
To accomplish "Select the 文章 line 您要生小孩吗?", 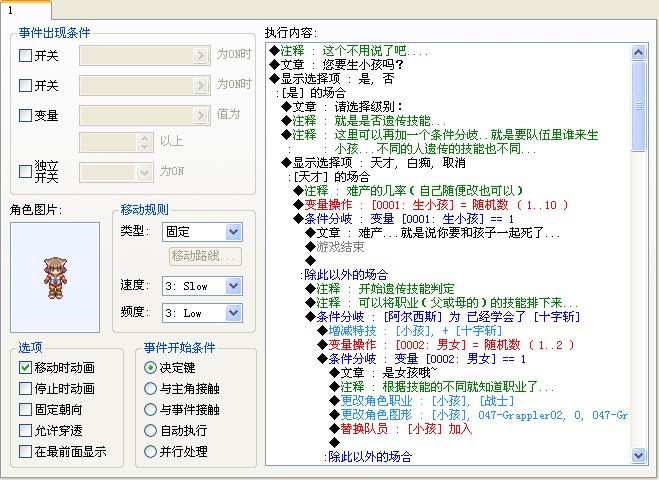I will coord(336,65).
